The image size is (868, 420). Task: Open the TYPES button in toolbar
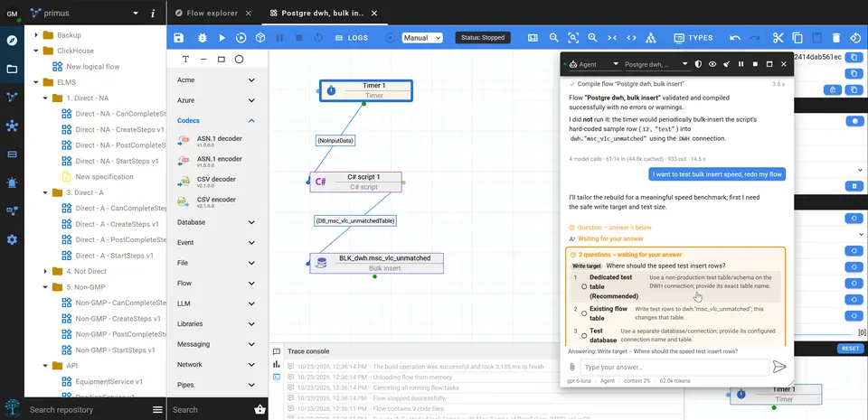(x=693, y=38)
